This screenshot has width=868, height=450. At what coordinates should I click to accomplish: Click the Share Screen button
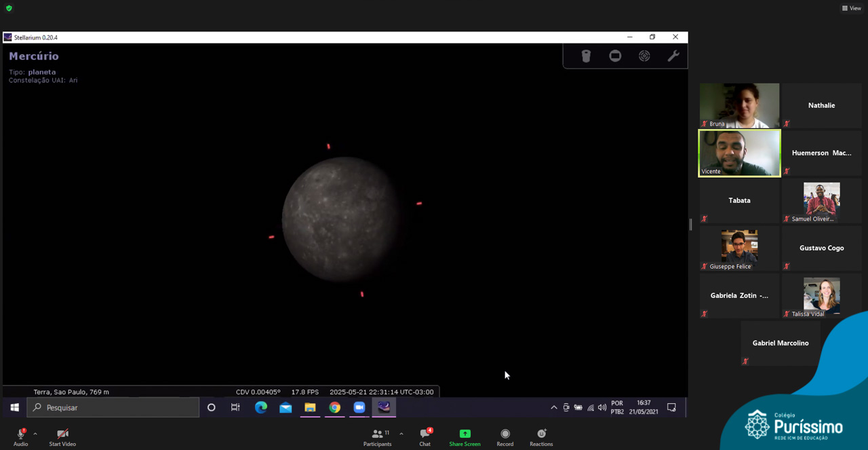point(465,437)
